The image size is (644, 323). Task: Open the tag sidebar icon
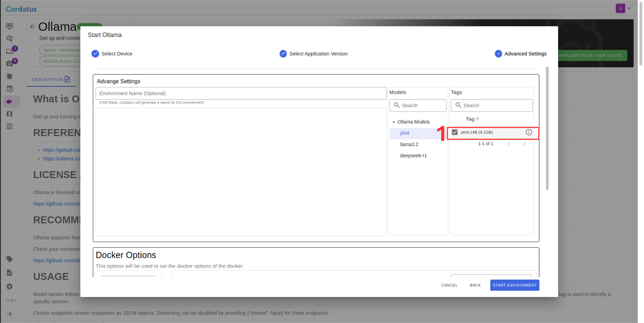(9, 259)
